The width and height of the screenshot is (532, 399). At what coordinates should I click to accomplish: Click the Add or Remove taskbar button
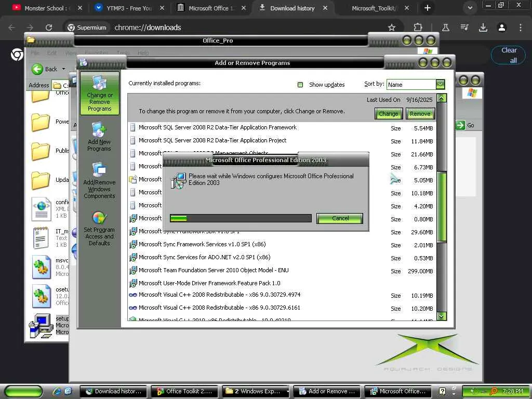(x=328, y=391)
